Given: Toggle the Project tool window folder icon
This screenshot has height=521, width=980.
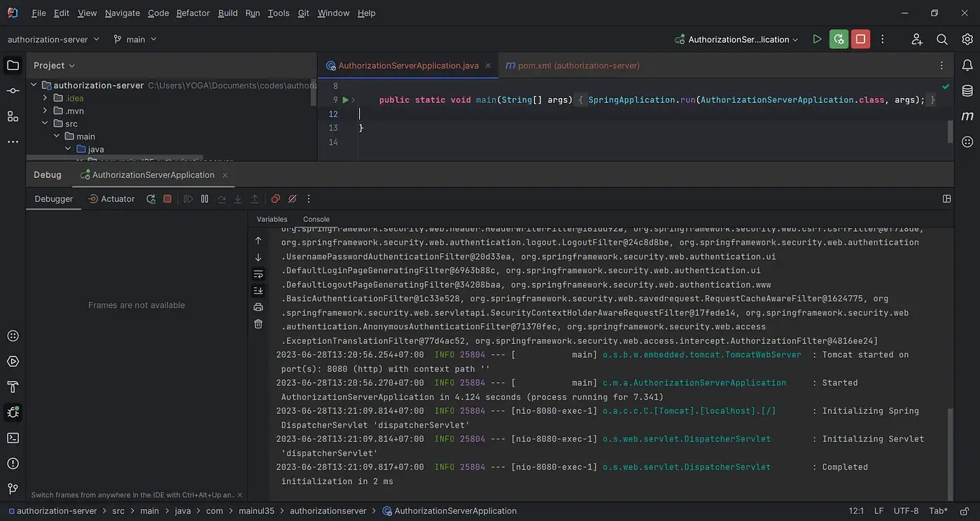Looking at the screenshot, I should pyautogui.click(x=13, y=65).
